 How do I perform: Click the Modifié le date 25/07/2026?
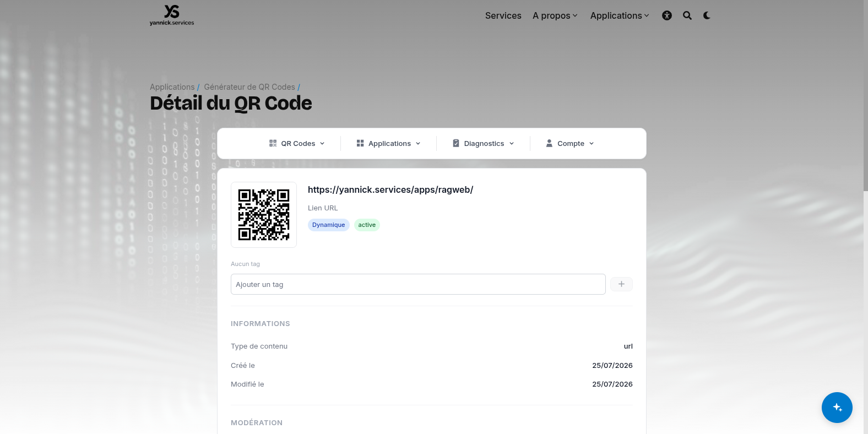(x=612, y=384)
